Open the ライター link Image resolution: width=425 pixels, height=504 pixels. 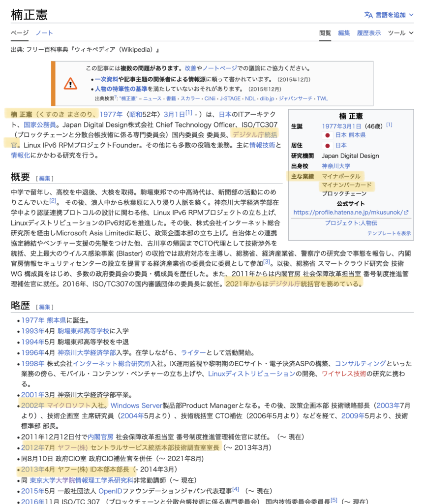coord(193,352)
